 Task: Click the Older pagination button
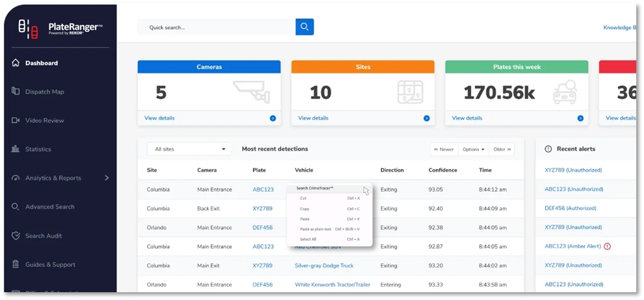tap(502, 149)
